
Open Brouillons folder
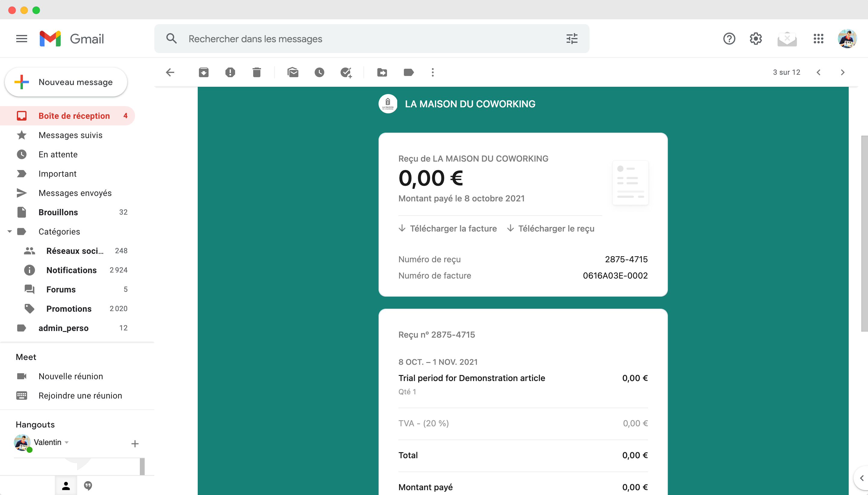67,213
